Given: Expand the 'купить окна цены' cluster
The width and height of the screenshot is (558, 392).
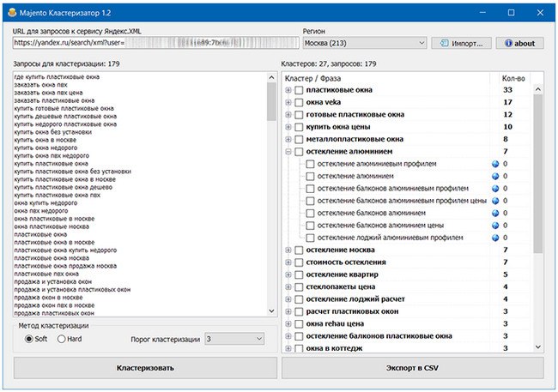Looking at the screenshot, I should click(x=288, y=127).
